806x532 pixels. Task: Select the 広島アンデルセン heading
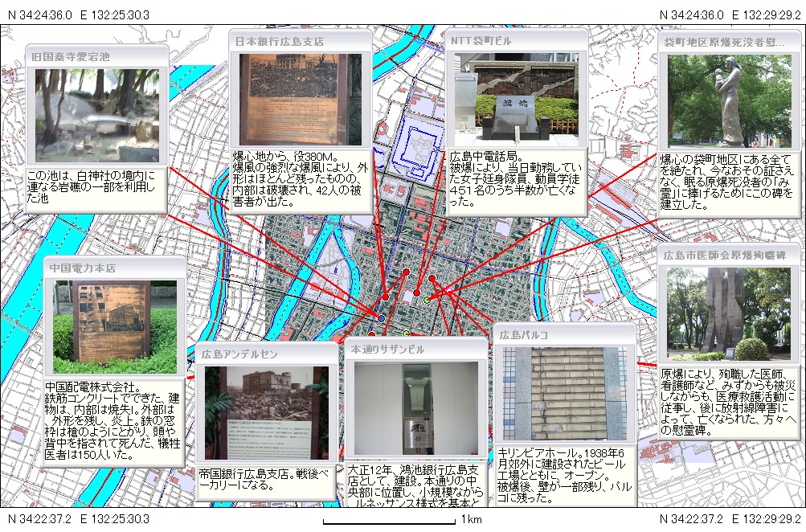(239, 354)
